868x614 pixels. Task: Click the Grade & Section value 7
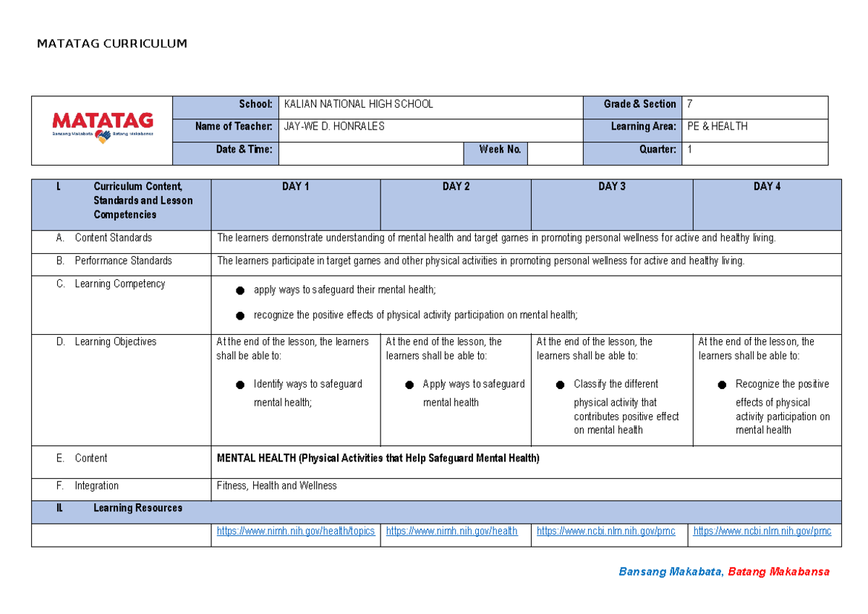691,104
